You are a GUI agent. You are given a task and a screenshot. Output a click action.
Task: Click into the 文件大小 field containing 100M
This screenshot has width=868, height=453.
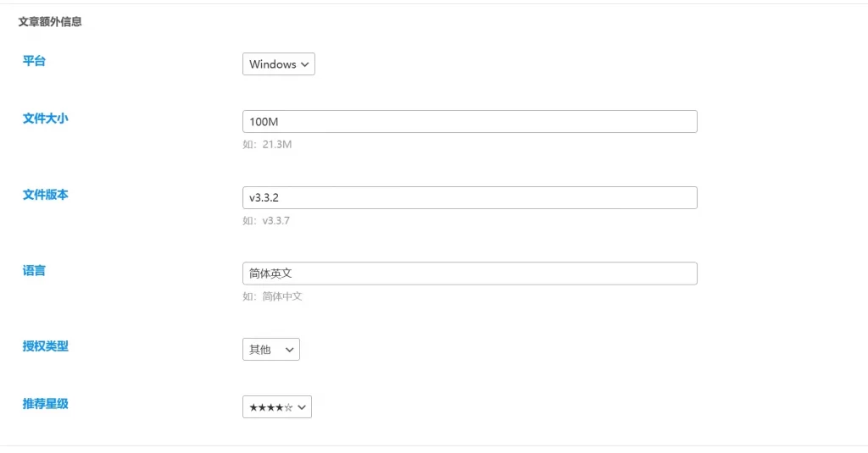click(x=469, y=122)
